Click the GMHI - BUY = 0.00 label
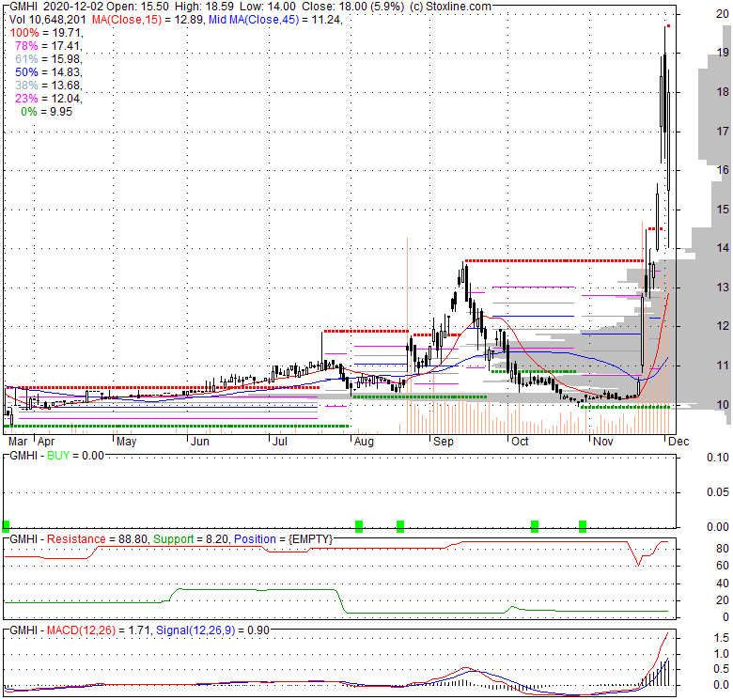The image size is (733, 700). (56, 456)
